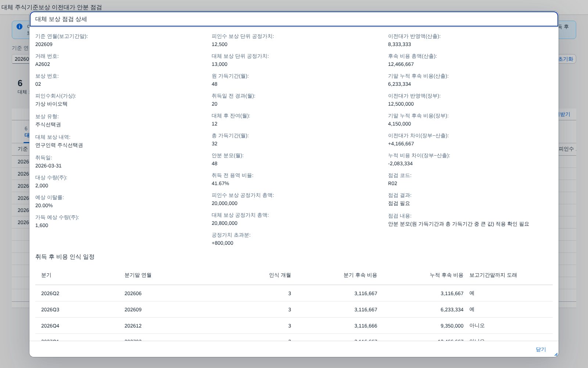Image resolution: width=588 pixels, height=368 pixels.
Task: Click the 이전대가 반영액(장부) value 12,500,000
Action: tap(401, 104)
